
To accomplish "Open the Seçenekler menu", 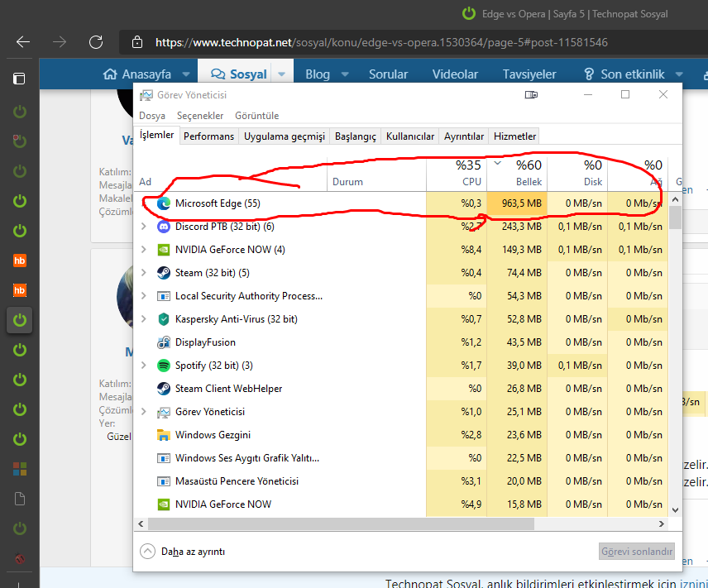I will pos(200,116).
